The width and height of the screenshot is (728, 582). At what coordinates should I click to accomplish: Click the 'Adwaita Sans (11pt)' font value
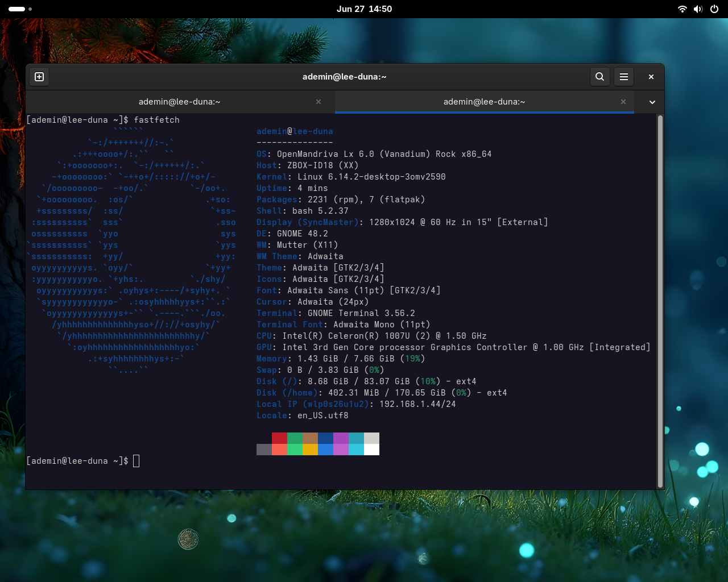pos(336,290)
